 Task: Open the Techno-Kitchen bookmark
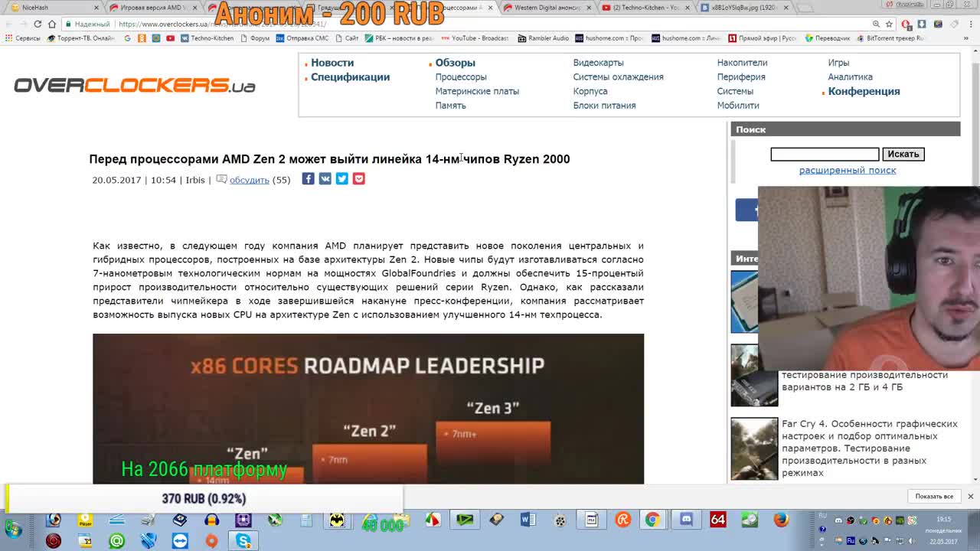pyautogui.click(x=207, y=38)
